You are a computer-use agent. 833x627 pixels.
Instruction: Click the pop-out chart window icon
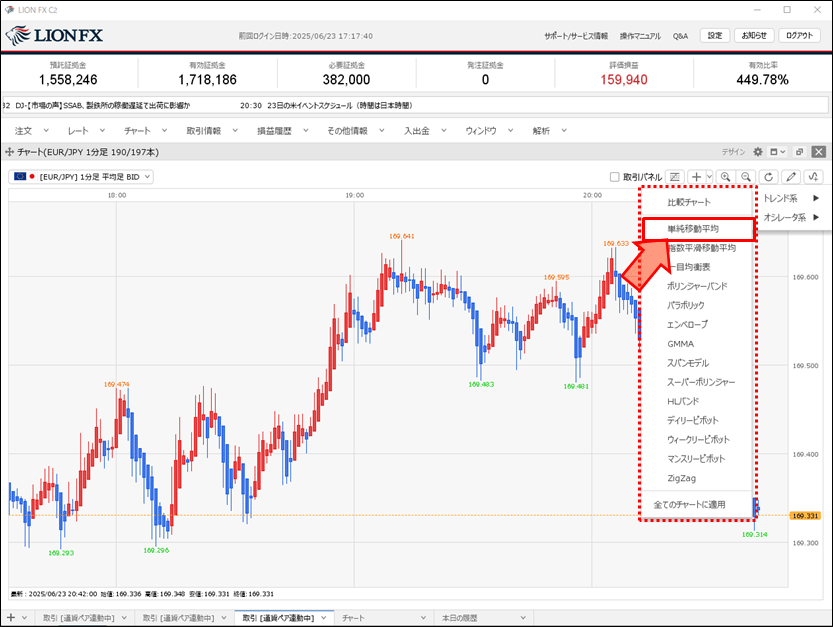tap(799, 152)
